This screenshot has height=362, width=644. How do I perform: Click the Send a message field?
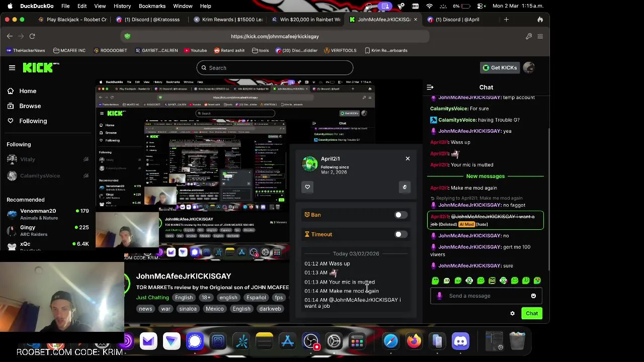click(x=485, y=296)
